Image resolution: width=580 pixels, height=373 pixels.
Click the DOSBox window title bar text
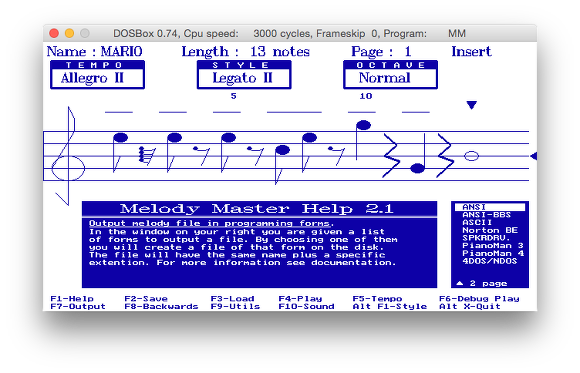point(289,34)
